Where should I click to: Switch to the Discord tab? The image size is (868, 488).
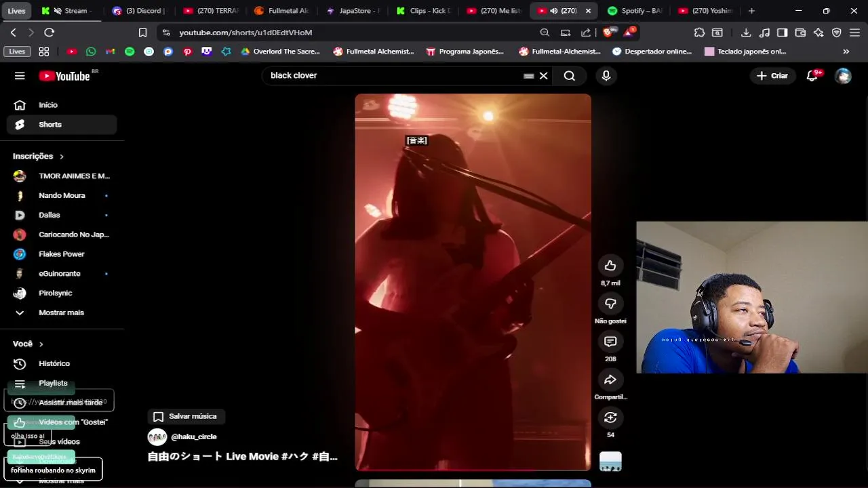click(x=139, y=11)
